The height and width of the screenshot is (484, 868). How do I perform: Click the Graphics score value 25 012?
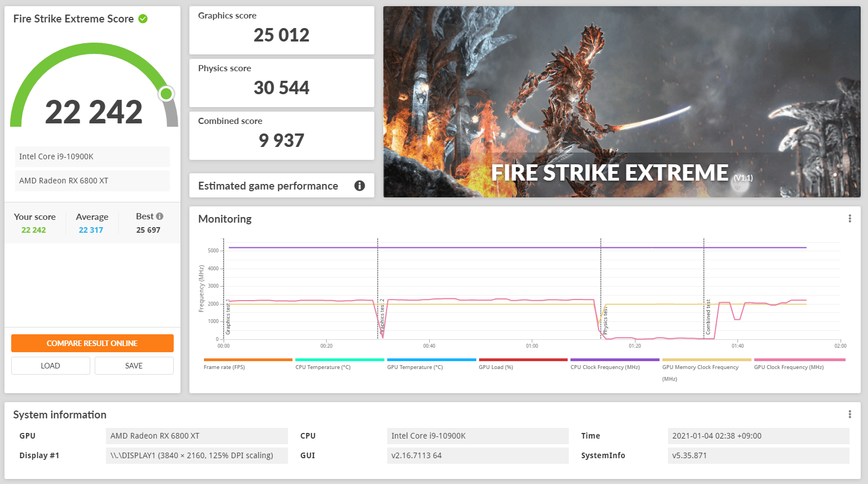tap(281, 35)
